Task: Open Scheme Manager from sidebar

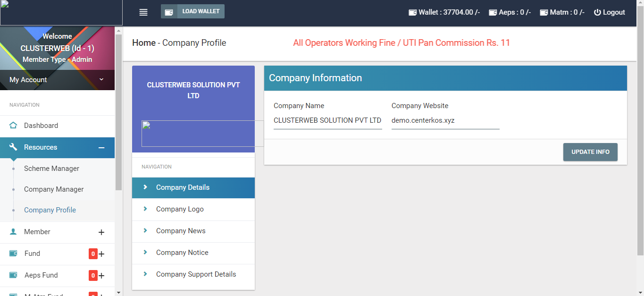Action: click(51, 169)
